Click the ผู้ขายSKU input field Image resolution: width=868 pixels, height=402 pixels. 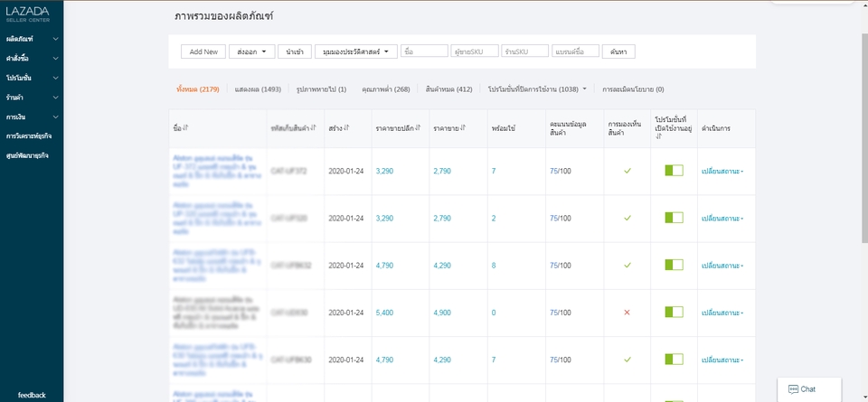(475, 51)
